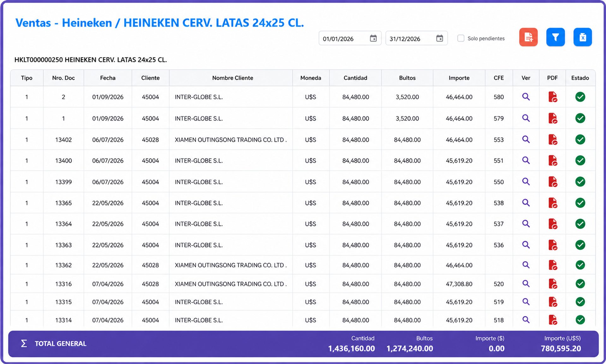Open PDF for document 13399
The image size is (606, 364).
(553, 182)
